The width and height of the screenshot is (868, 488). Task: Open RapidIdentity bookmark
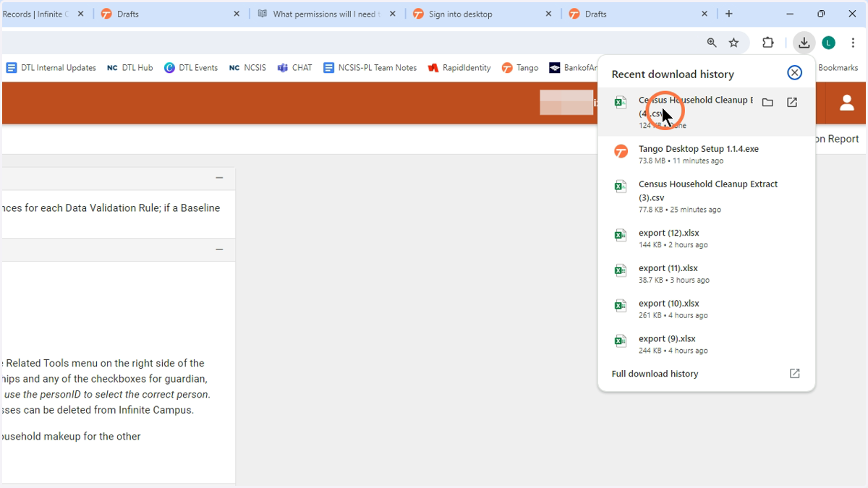pyautogui.click(x=459, y=68)
